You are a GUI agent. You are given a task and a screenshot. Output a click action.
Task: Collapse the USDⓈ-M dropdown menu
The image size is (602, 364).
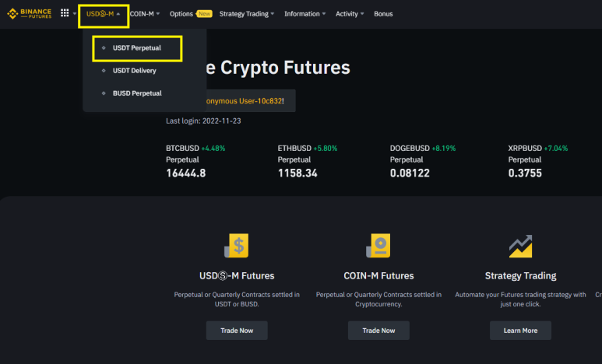tap(104, 14)
